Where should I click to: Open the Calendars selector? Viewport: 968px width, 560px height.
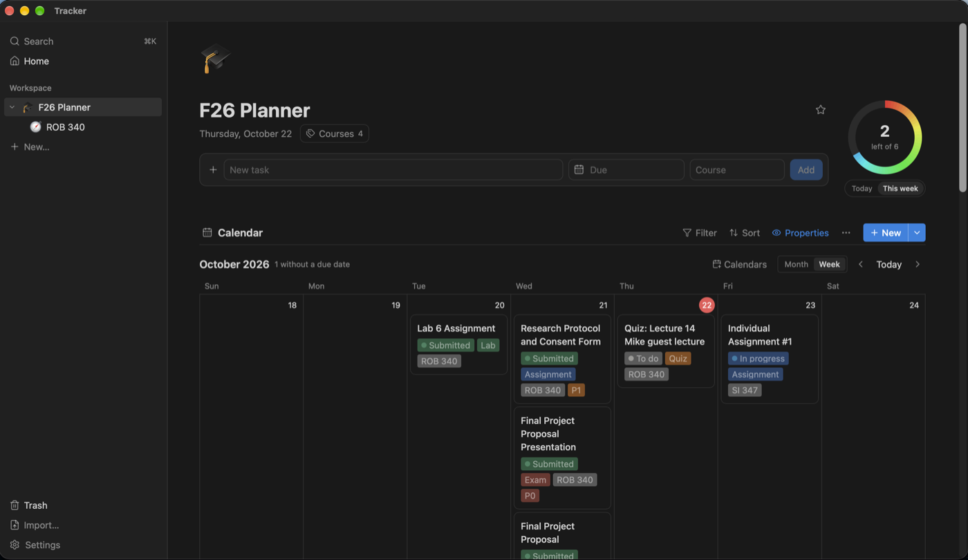coord(740,265)
